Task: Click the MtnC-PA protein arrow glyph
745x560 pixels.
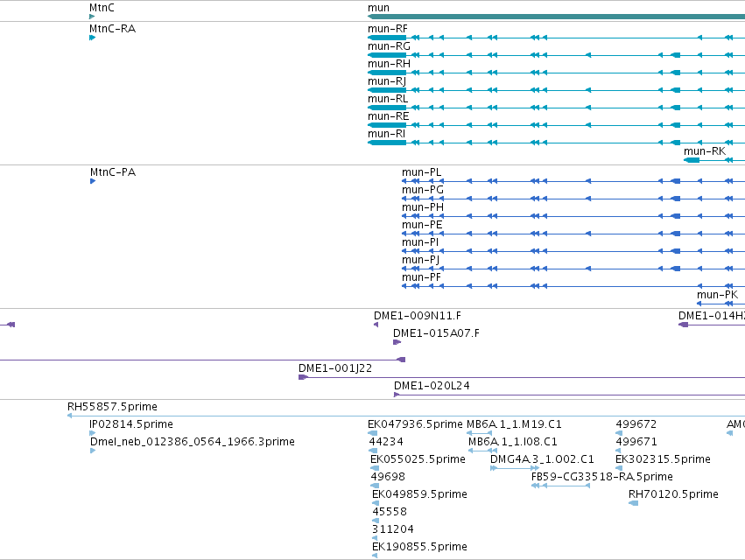Action: pos(93,181)
